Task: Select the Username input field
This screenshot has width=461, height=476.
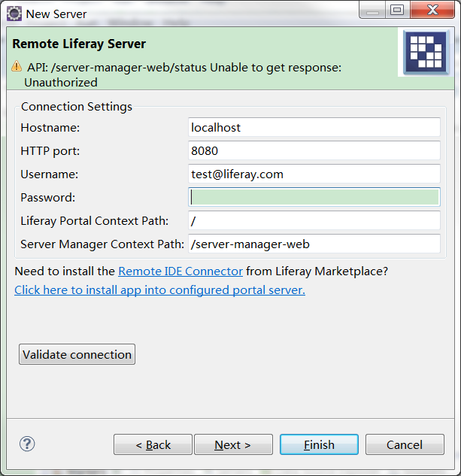Action: tap(314, 174)
